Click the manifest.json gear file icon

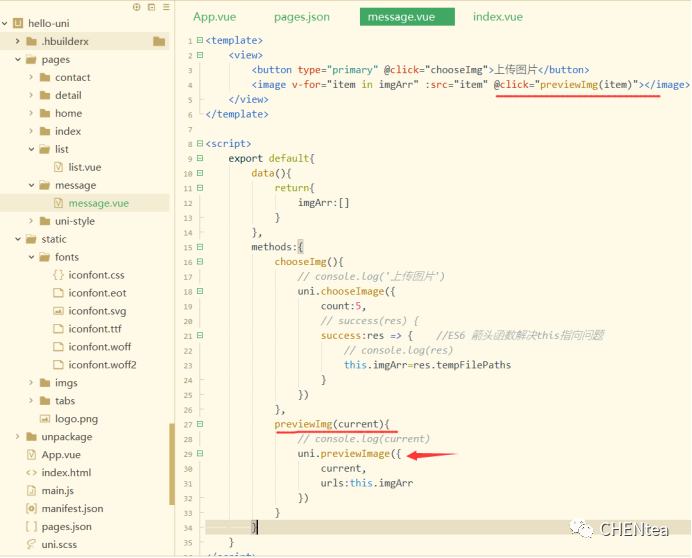[x=31, y=508]
